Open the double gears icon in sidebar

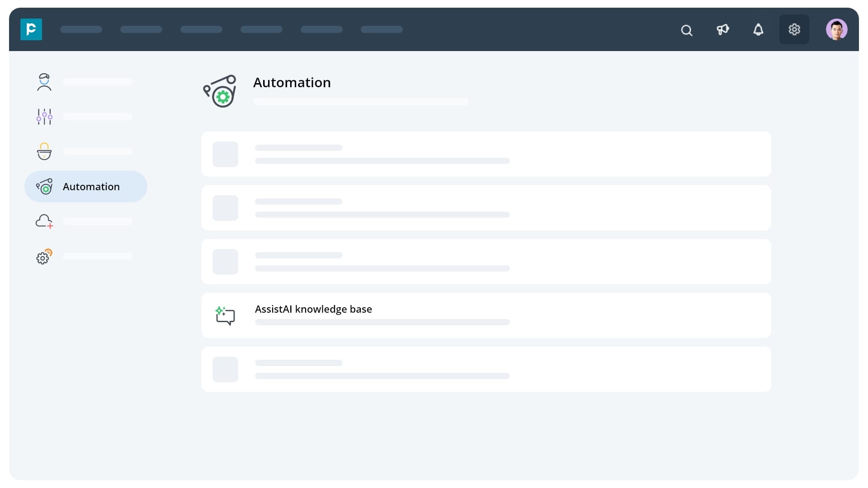point(44,256)
